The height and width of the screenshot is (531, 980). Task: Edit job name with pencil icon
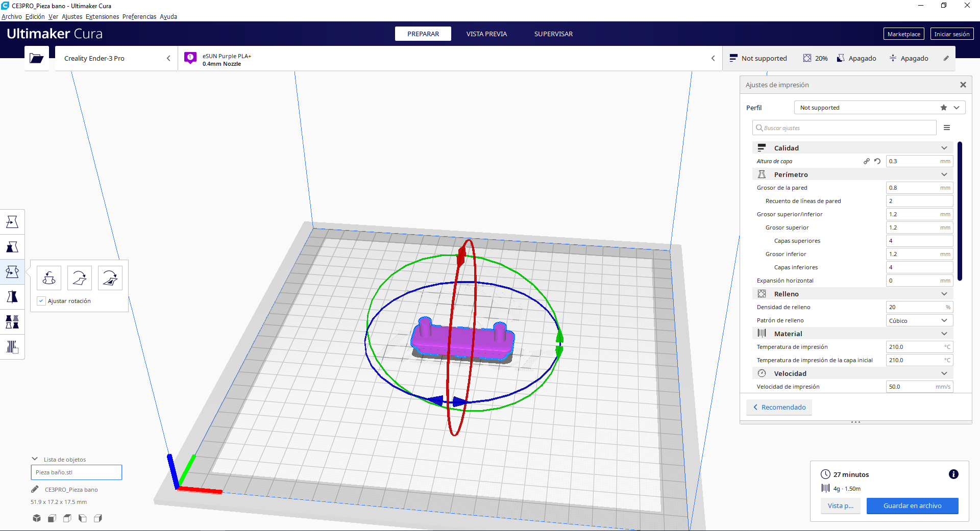point(35,489)
